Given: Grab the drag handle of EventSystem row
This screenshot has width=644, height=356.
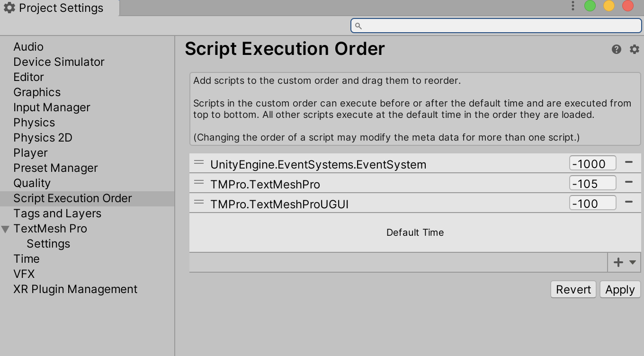Looking at the screenshot, I should 199,162.
